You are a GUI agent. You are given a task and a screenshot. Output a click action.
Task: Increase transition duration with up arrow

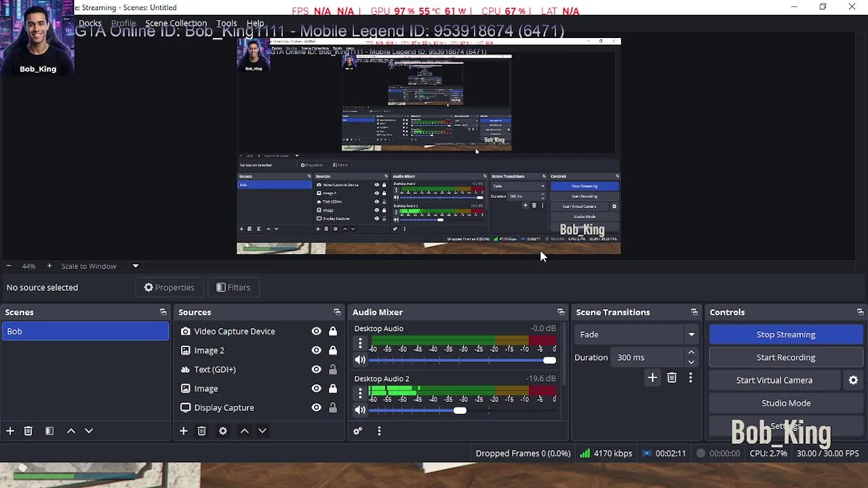[x=691, y=352]
